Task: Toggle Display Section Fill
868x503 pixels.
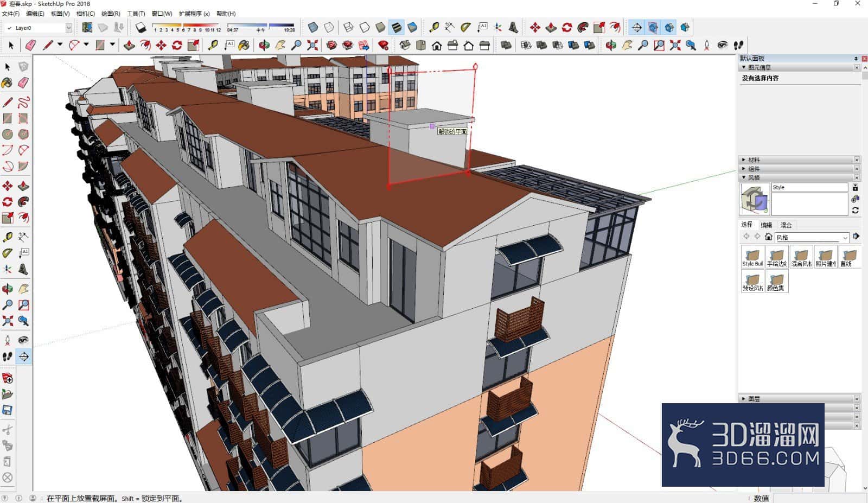Action: 685,27
